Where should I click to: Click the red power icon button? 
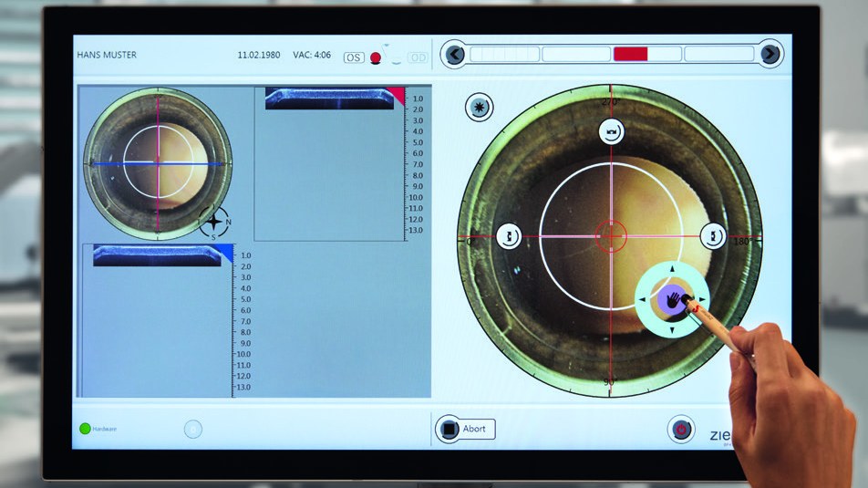681,429
